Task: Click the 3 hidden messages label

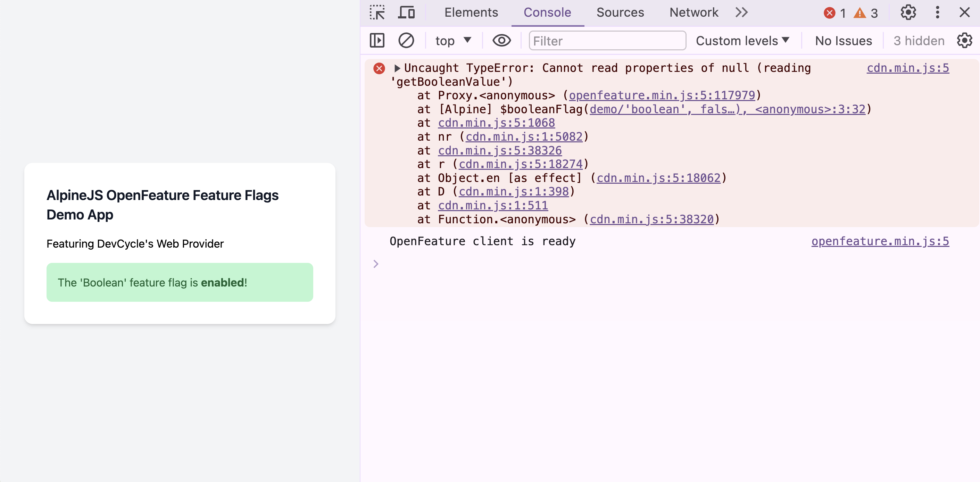Action: [x=919, y=40]
